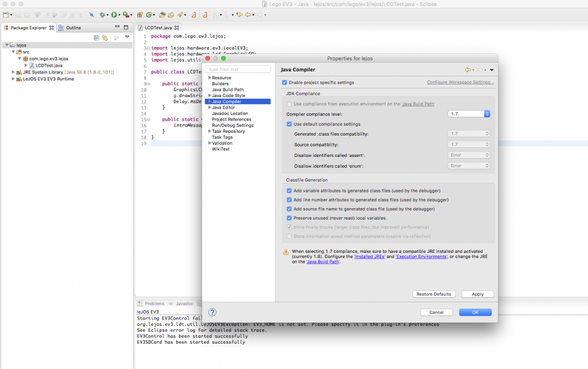Image resolution: width=588 pixels, height=369 pixels.
Task: Click the Debug icon in the toolbar
Action: coord(103,15)
